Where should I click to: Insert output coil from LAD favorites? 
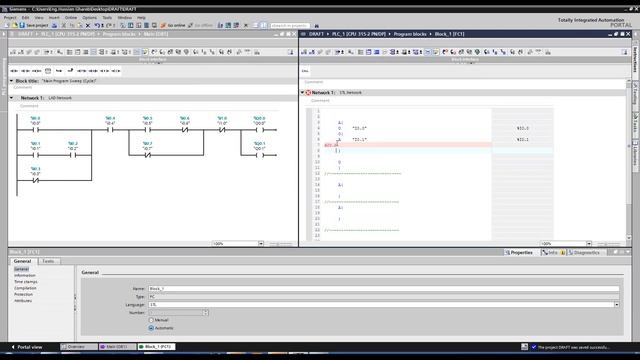(37, 71)
